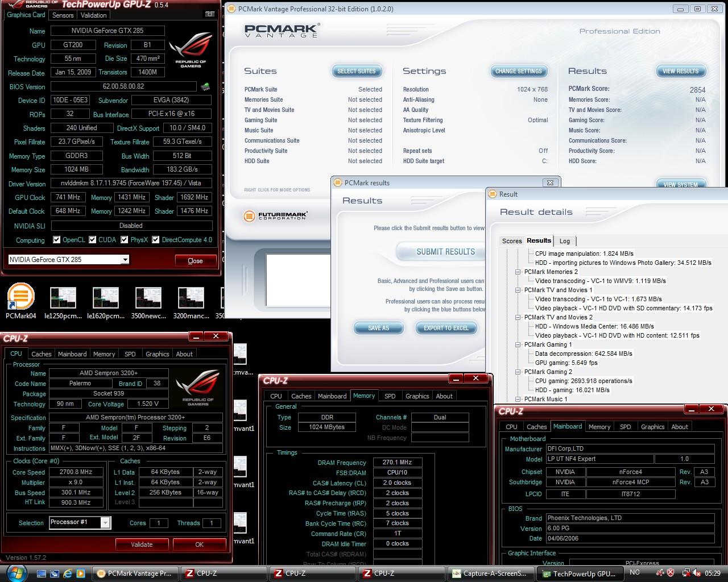Click the ROG logo in CPU-Z CPU window
This screenshot has height=582, width=728.
(197, 388)
